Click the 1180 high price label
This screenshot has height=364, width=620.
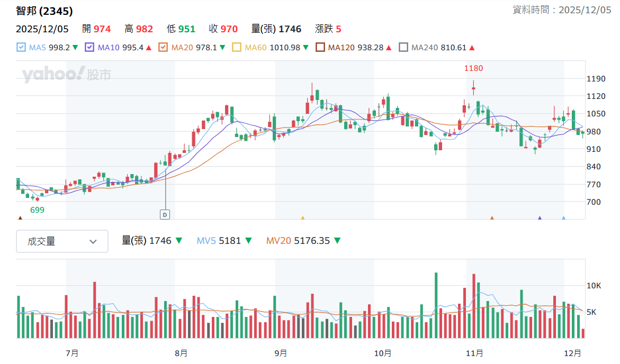coord(473,68)
